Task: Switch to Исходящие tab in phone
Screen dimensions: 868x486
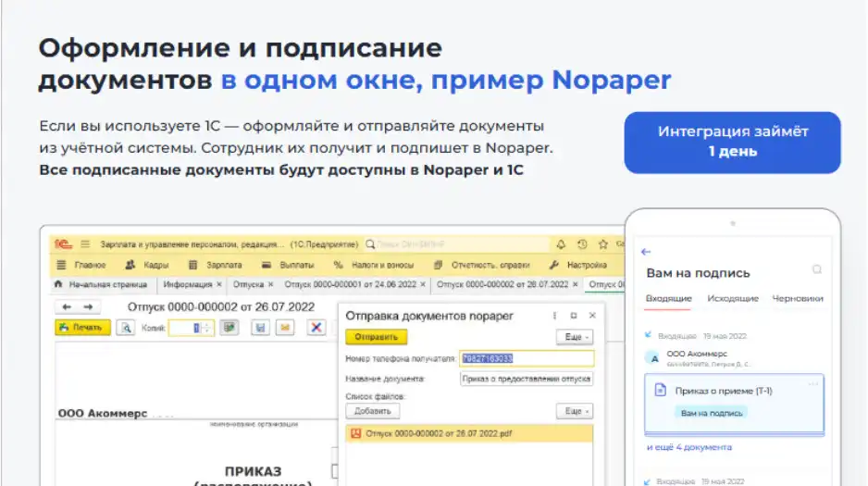Action: (x=732, y=299)
